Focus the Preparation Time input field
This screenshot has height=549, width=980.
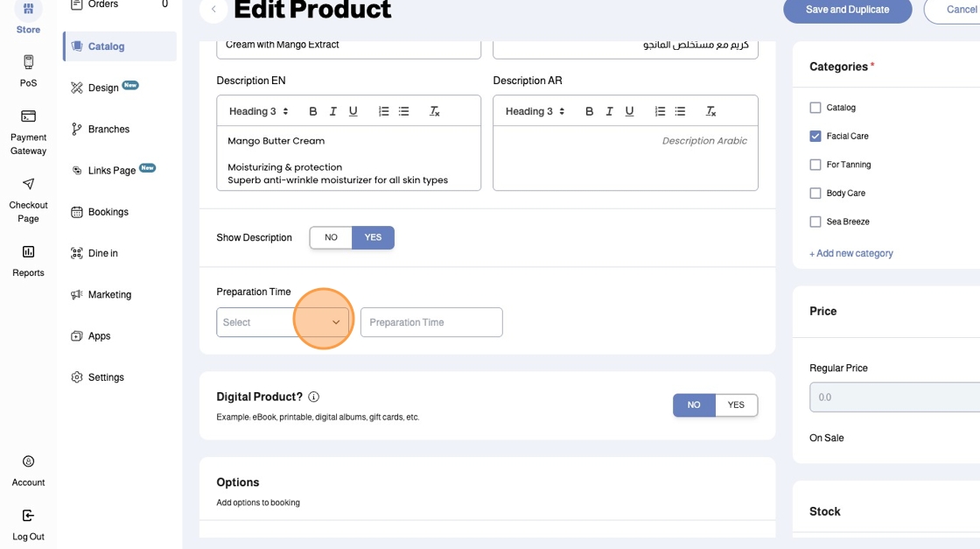pos(431,322)
